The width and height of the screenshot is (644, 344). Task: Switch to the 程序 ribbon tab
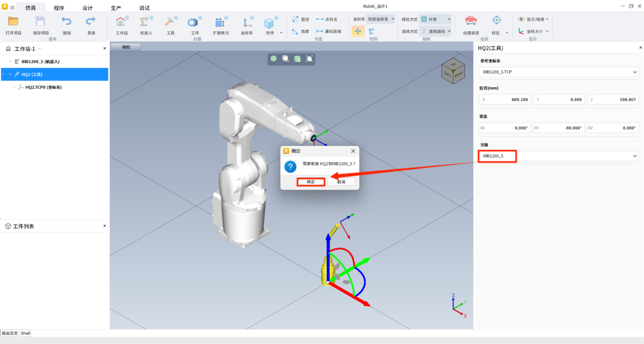tap(59, 8)
